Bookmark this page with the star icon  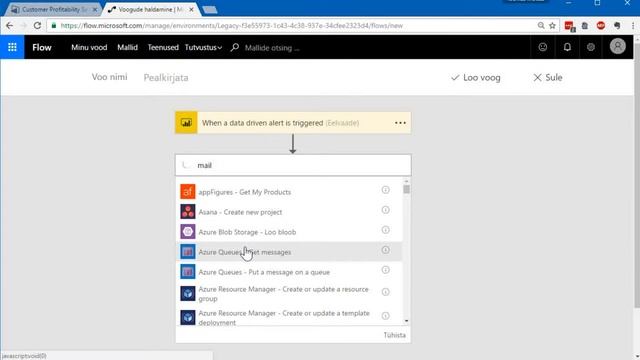552,25
